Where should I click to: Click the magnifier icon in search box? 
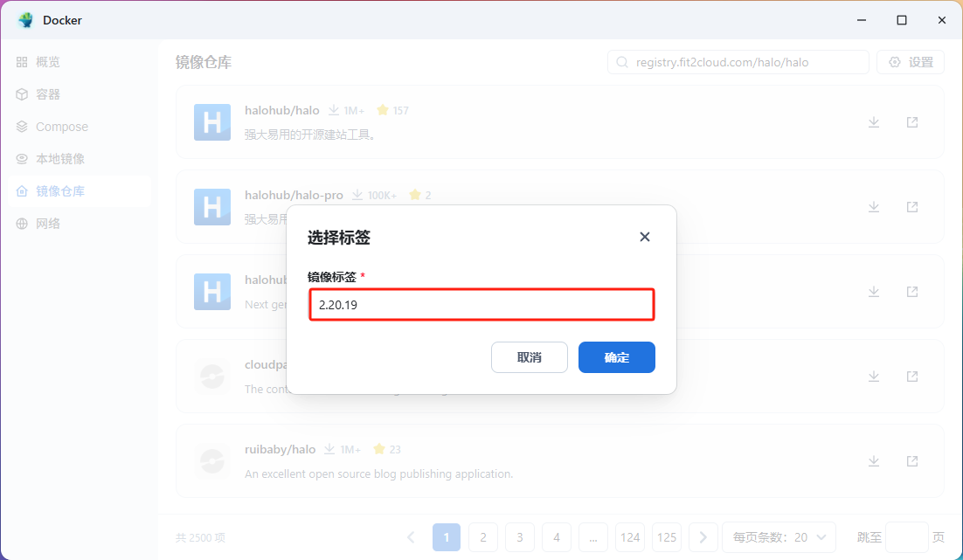622,62
